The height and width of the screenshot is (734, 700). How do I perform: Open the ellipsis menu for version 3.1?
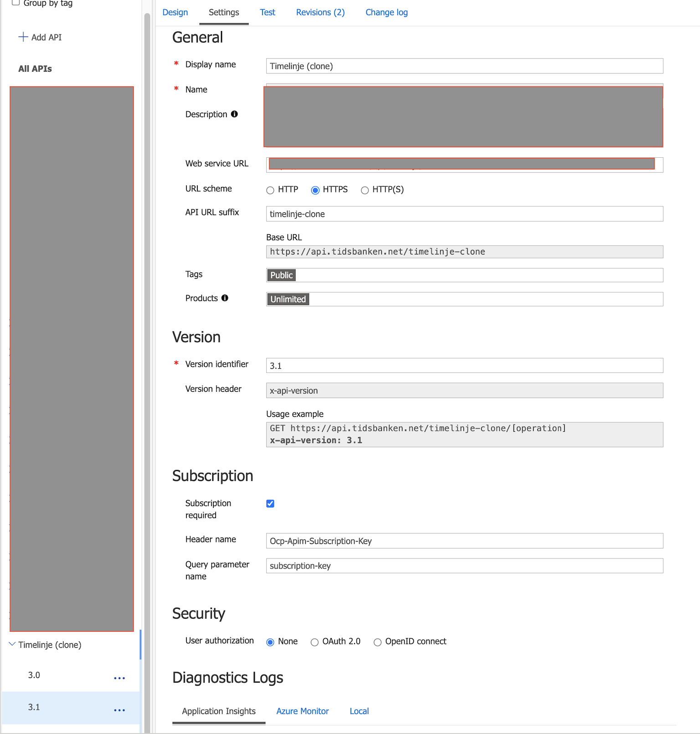pyautogui.click(x=119, y=710)
